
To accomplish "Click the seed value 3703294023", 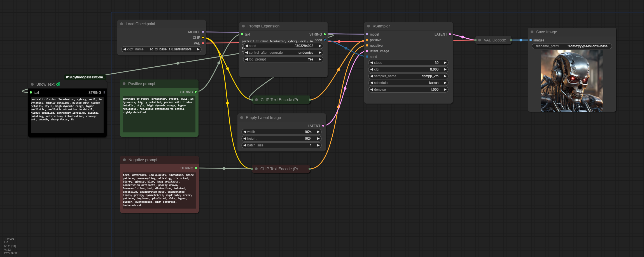I will pyautogui.click(x=304, y=46).
